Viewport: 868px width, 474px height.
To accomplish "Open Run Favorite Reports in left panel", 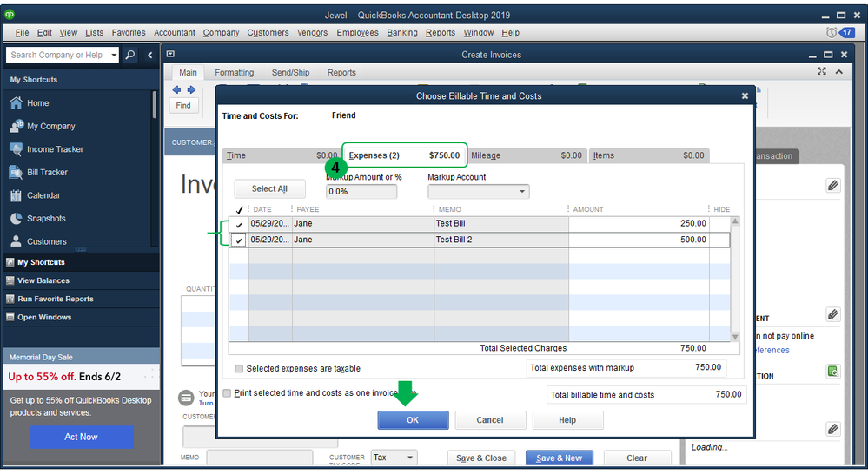I will pyautogui.click(x=55, y=299).
